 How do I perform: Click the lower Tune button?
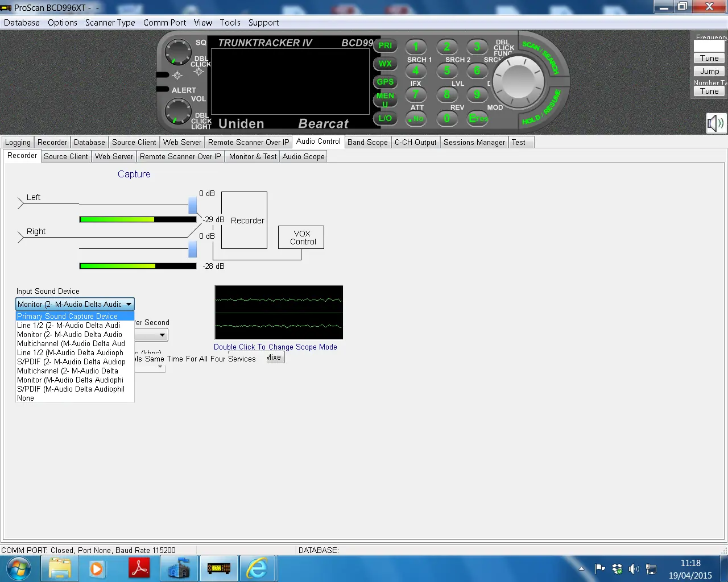click(709, 91)
